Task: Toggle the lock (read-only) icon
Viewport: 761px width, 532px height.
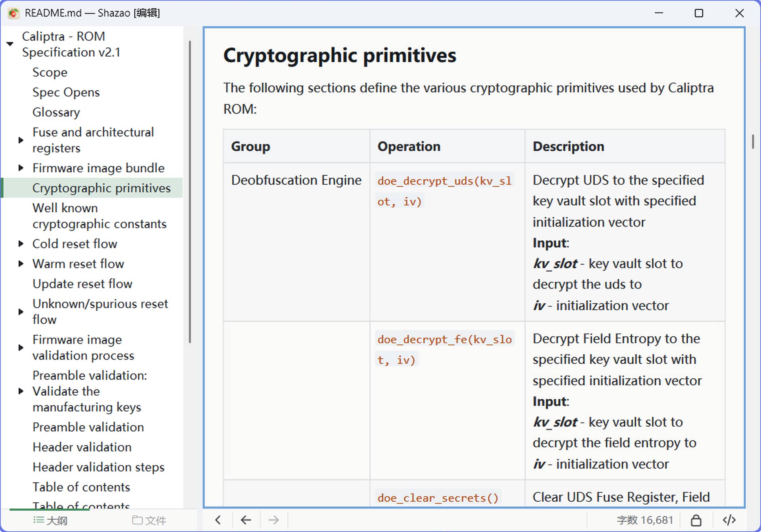Action: (x=696, y=520)
